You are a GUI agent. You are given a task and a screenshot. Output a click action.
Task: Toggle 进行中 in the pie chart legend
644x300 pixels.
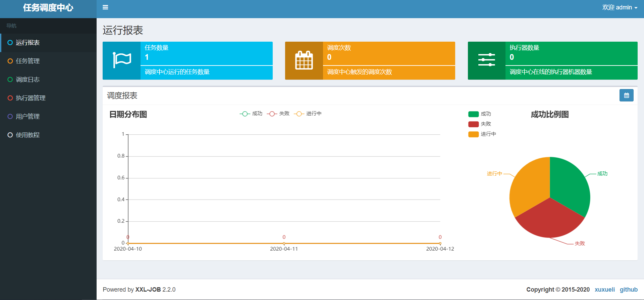482,134
